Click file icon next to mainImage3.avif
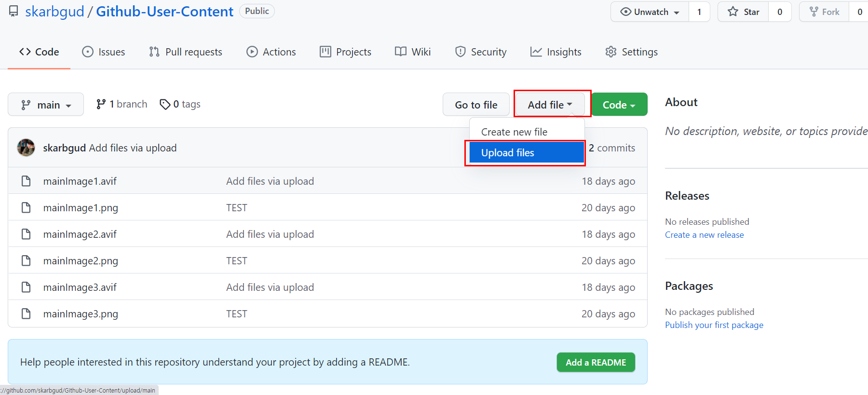This screenshot has width=868, height=395. [26, 287]
